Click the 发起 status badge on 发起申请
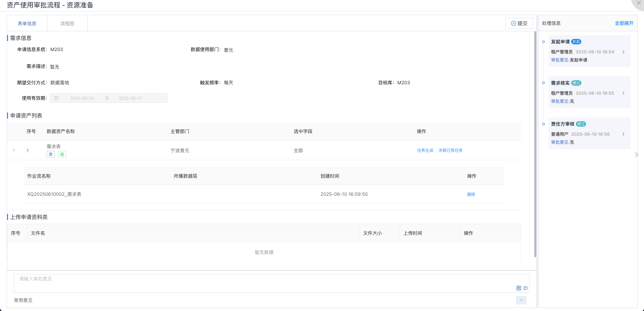Viewport: 644px width, 311px height. (x=576, y=42)
